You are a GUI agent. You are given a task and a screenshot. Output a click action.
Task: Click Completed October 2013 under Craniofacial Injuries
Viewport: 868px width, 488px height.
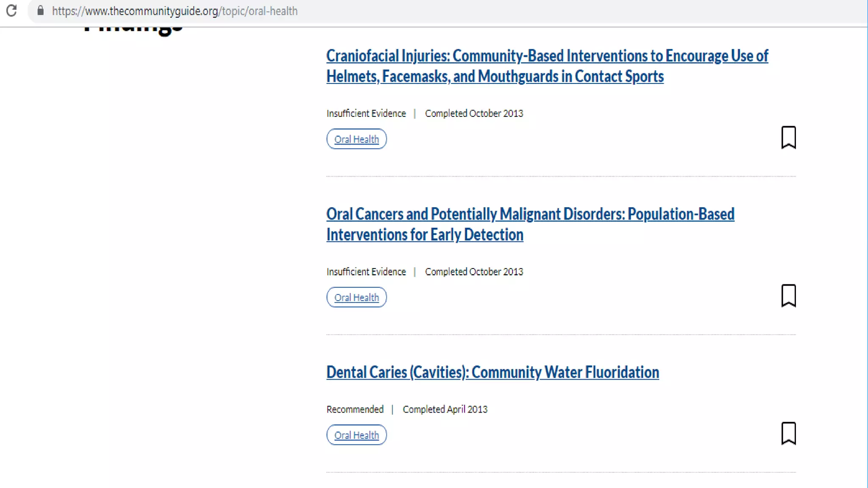tap(474, 114)
